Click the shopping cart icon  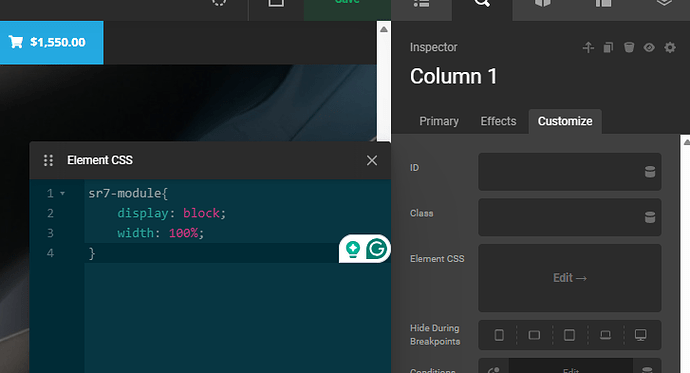coord(16,42)
